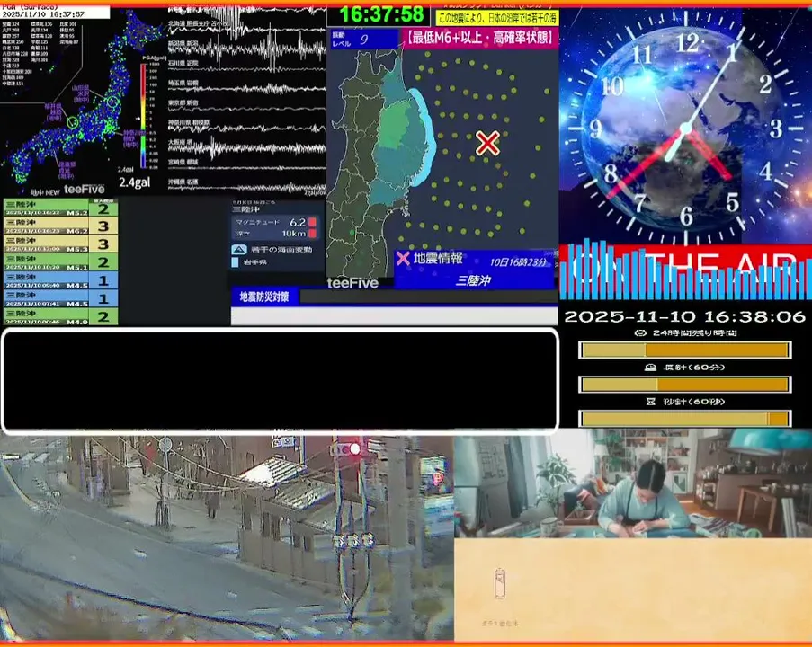
Task: Click the 三陸沖 text in blue 地震情報 box
Action: [472, 280]
